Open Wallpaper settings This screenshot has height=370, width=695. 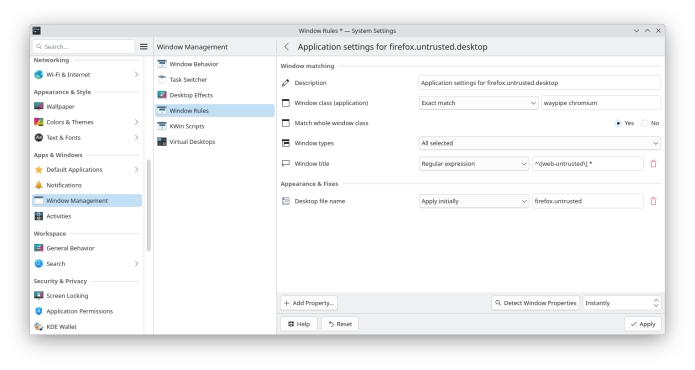pos(87,106)
